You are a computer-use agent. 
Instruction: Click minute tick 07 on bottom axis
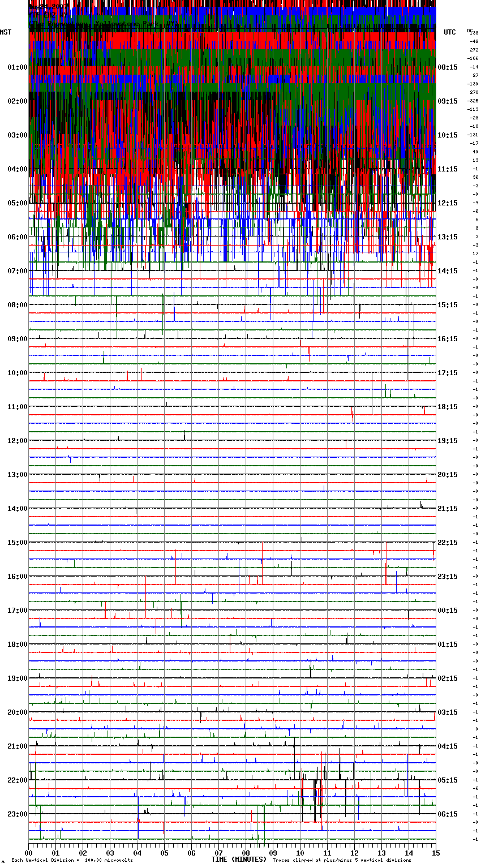click(218, 853)
